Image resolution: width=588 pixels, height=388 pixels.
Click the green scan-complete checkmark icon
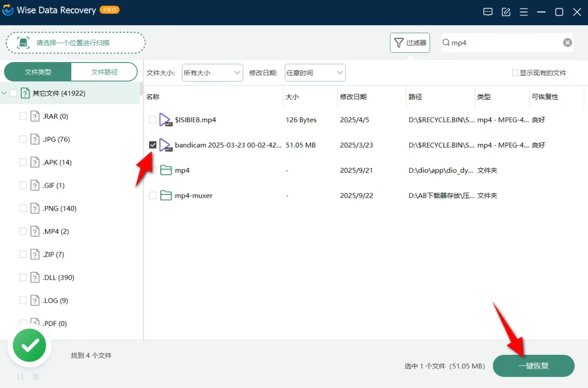tap(29, 345)
